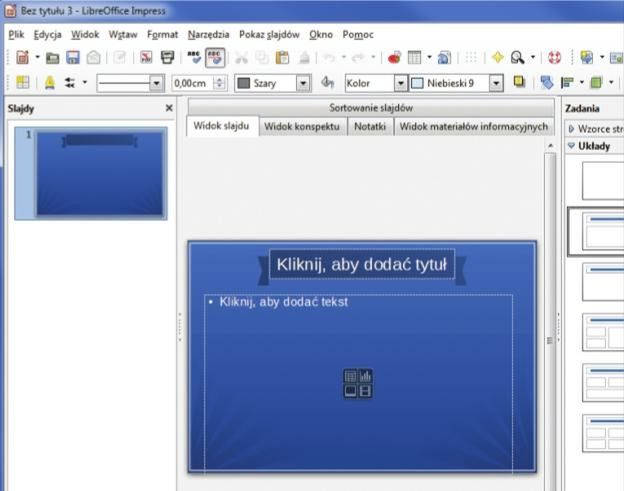Click the shadow icon beside Niebieski 9

[520, 83]
